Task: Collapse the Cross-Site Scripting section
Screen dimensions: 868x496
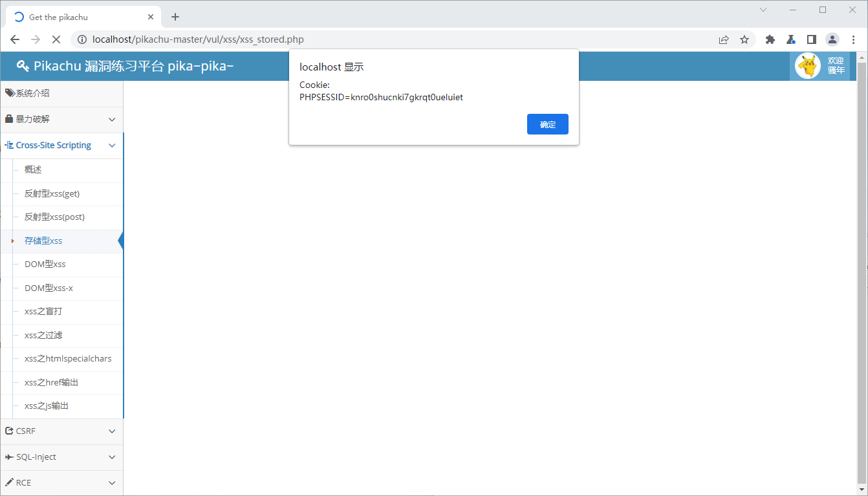Action: point(61,146)
